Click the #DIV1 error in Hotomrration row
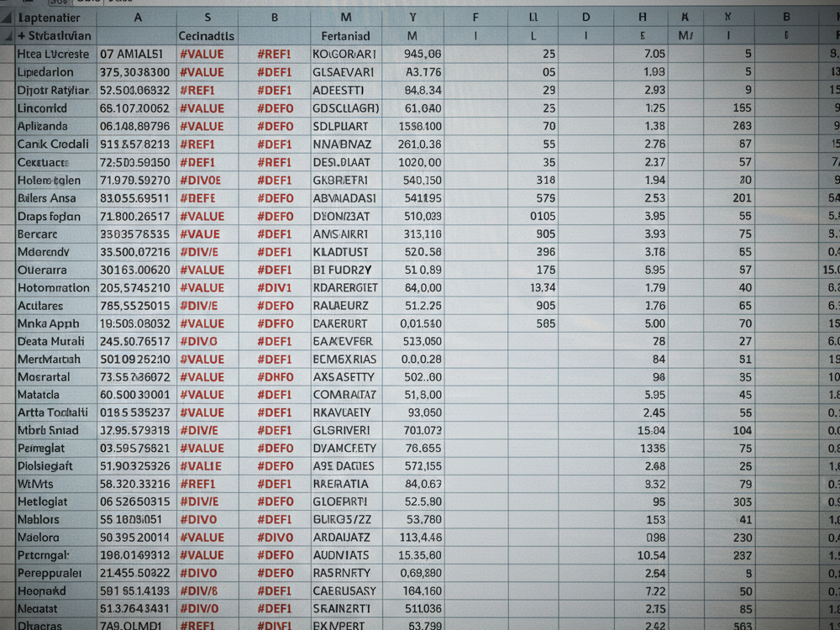Screen dimensions: 840x630 [275, 287]
